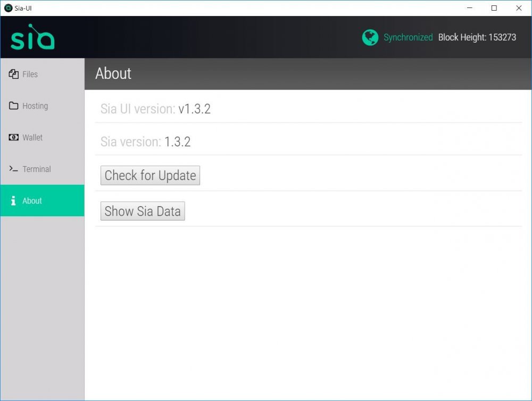Click Show Sia Data button
The height and width of the screenshot is (401, 532).
[143, 211]
